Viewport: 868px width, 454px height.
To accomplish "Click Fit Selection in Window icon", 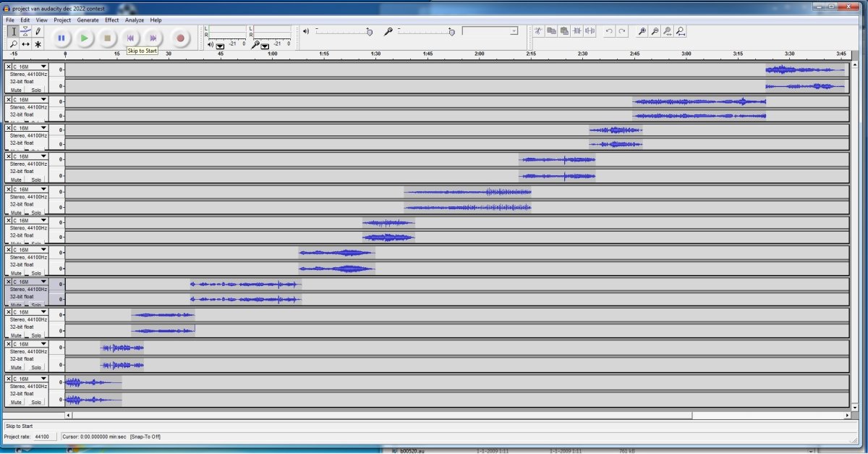I will point(668,31).
